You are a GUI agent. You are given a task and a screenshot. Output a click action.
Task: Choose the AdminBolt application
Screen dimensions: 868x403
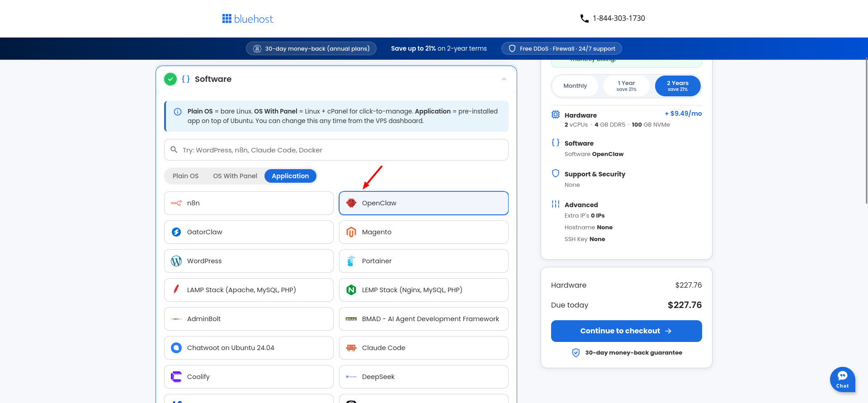[249, 319]
